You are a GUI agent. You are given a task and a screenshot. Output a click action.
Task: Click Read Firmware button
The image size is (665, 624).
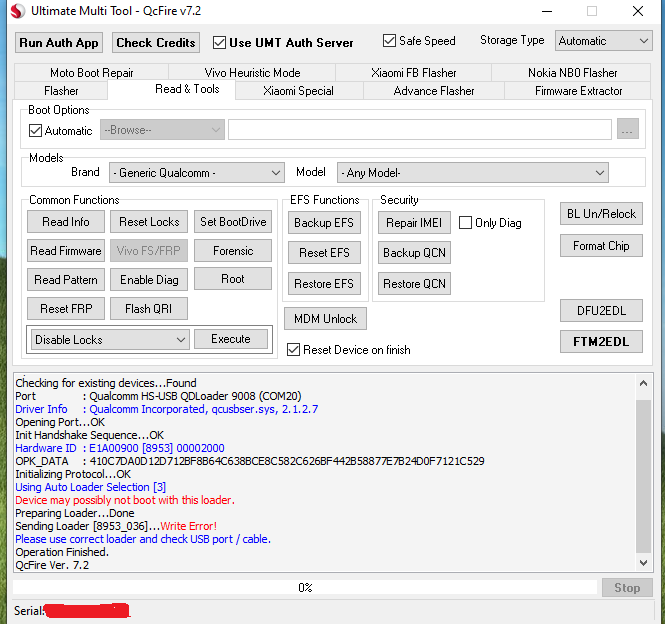pos(66,251)
